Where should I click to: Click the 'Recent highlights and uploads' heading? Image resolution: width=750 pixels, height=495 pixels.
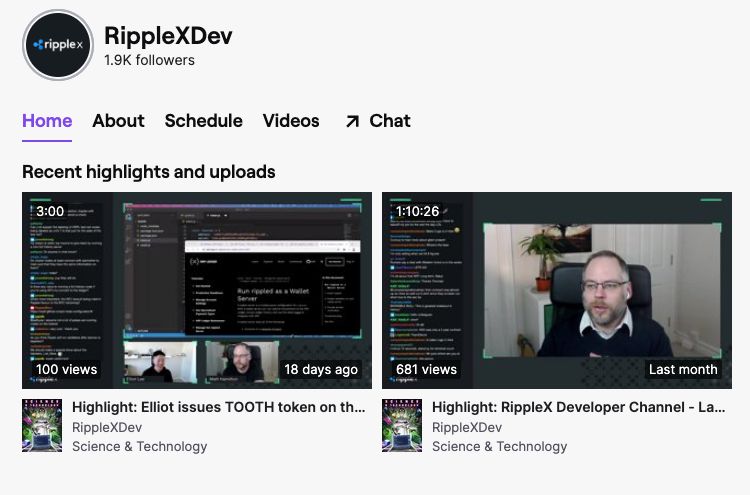pos(149,172)
